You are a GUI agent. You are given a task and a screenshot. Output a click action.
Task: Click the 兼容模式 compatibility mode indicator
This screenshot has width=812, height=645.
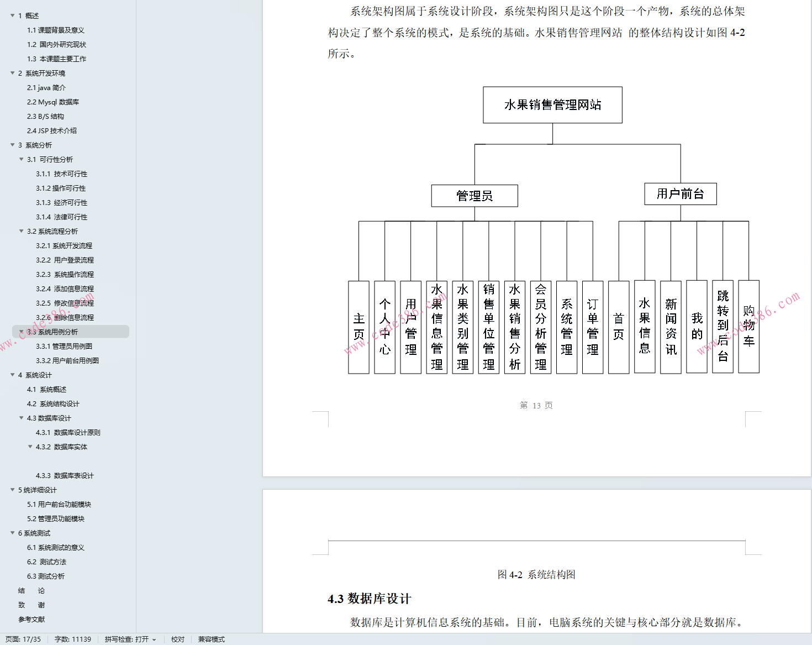(x=211, y=639)
